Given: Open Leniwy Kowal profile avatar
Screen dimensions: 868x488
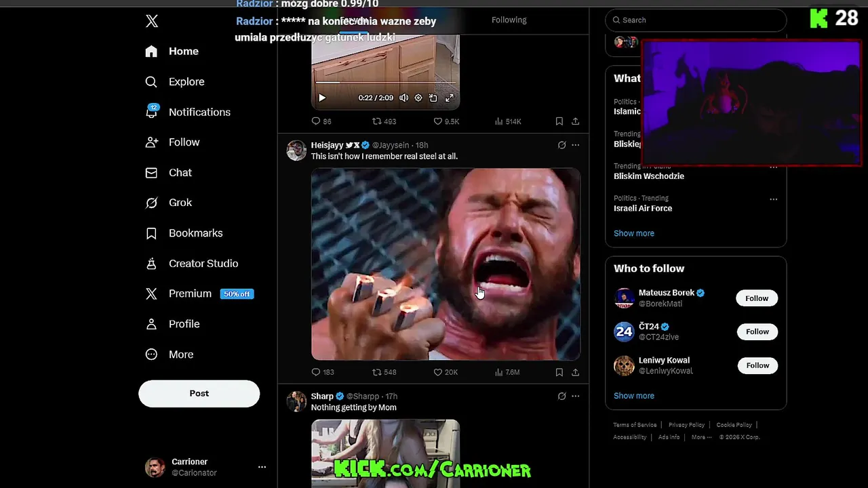Looking at the screenshot, I should coord(624,365).
